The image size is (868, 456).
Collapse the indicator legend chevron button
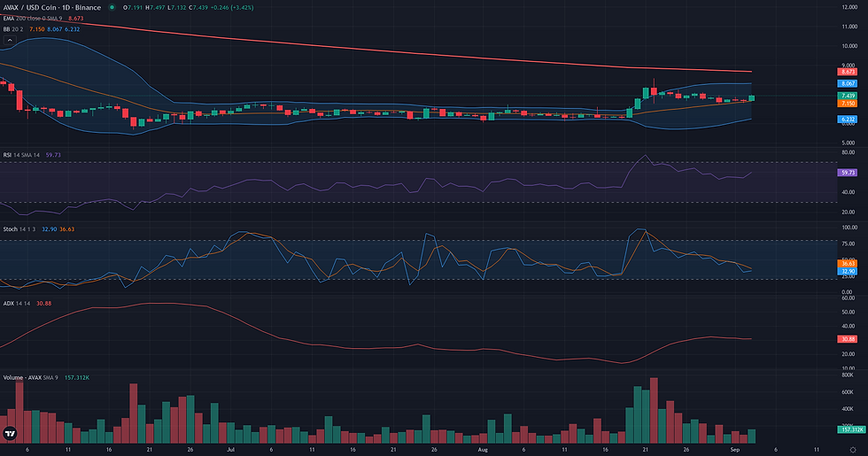10,40
